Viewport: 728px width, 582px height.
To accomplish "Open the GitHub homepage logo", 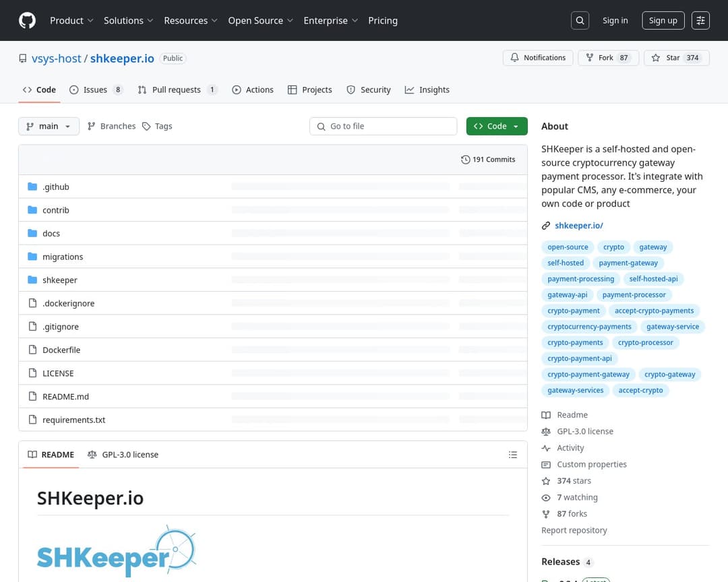I will [27, 20].
